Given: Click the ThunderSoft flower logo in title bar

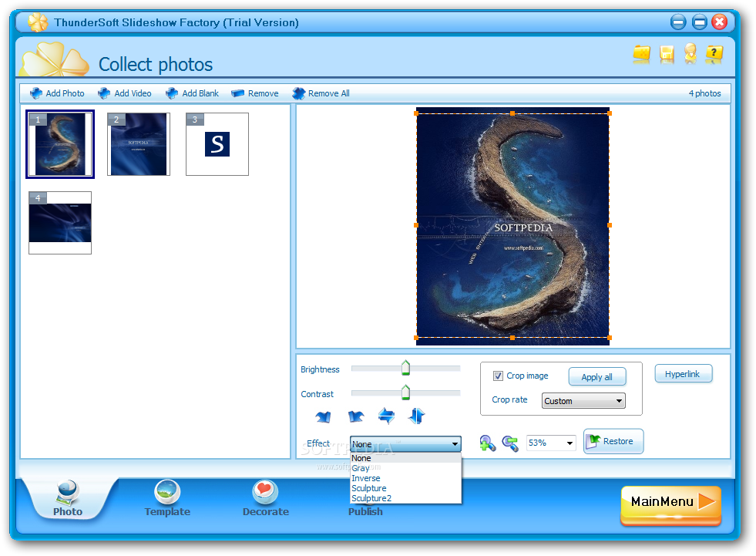Looking at the screenshot, I should tap(38, 22).
